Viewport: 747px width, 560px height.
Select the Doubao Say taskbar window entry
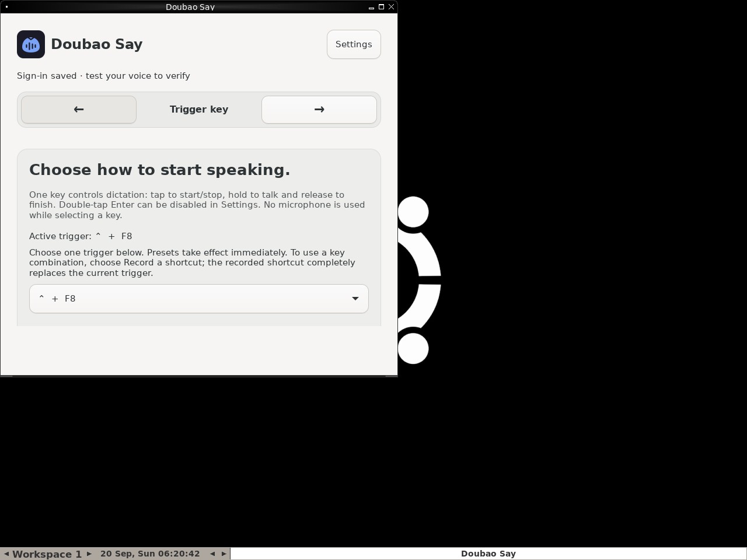(488, 554)
